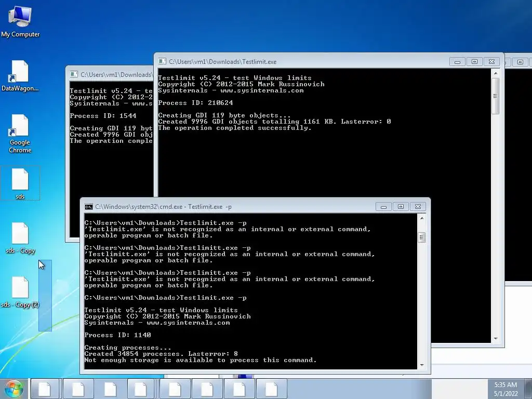Viewport: 532px width, 399px height.
Task: Click the last taskbar item in the row
Action: [x=271, y=389]
